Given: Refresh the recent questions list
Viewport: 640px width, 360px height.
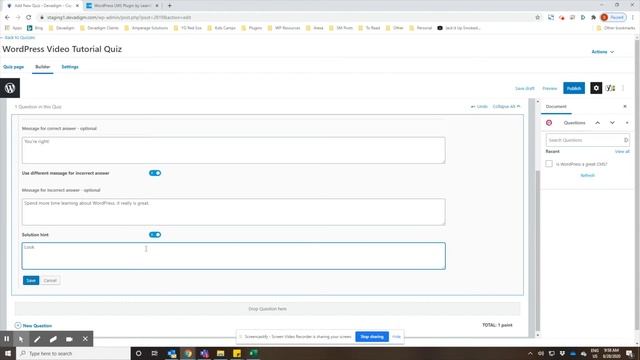Looking at the screenshot, I should 587,176.
